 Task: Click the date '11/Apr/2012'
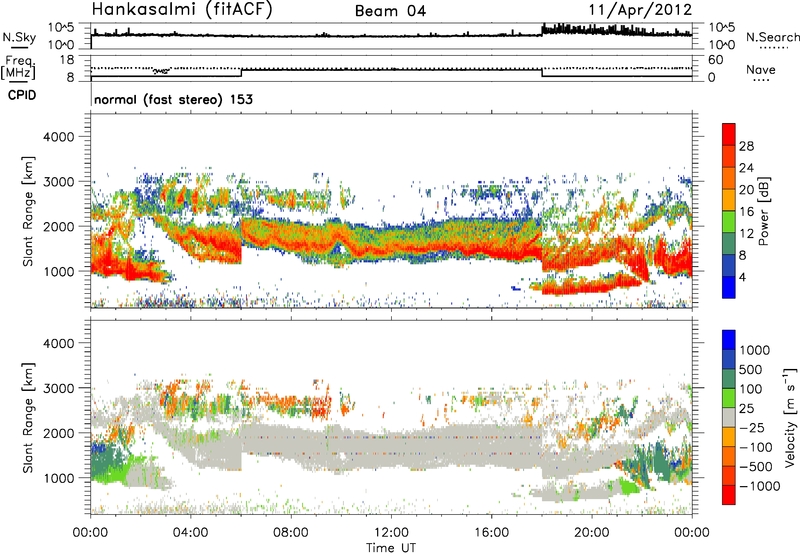[640, 10]
